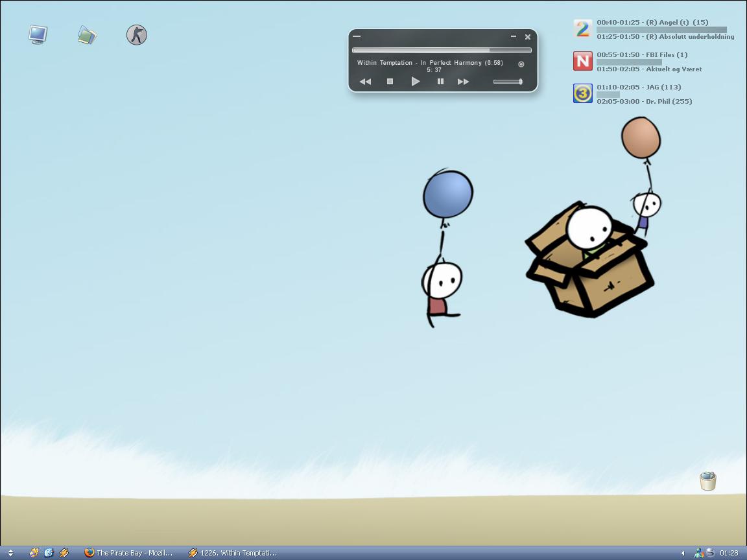Skip to next track in player
747x560 pixels.
tap(463, 82)
